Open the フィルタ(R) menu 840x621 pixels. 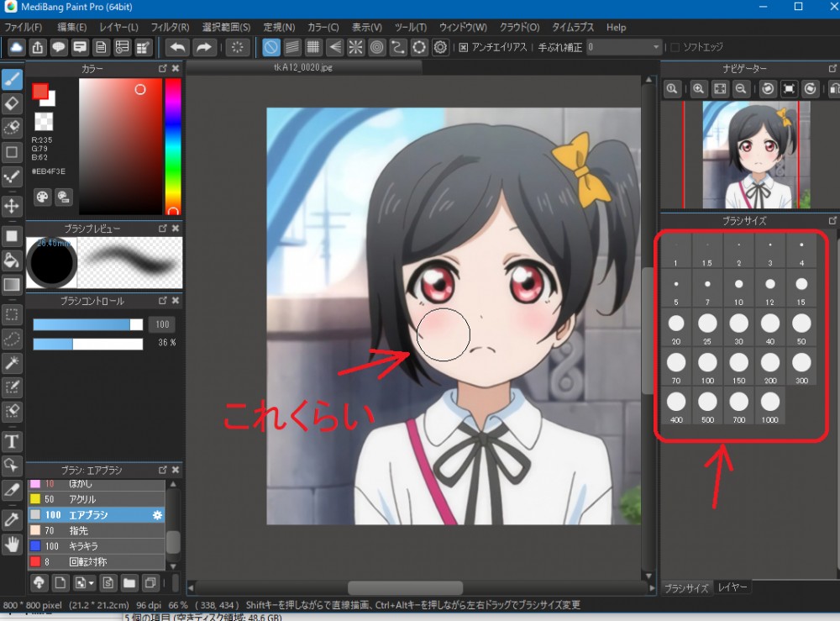(x=170, y=28)
